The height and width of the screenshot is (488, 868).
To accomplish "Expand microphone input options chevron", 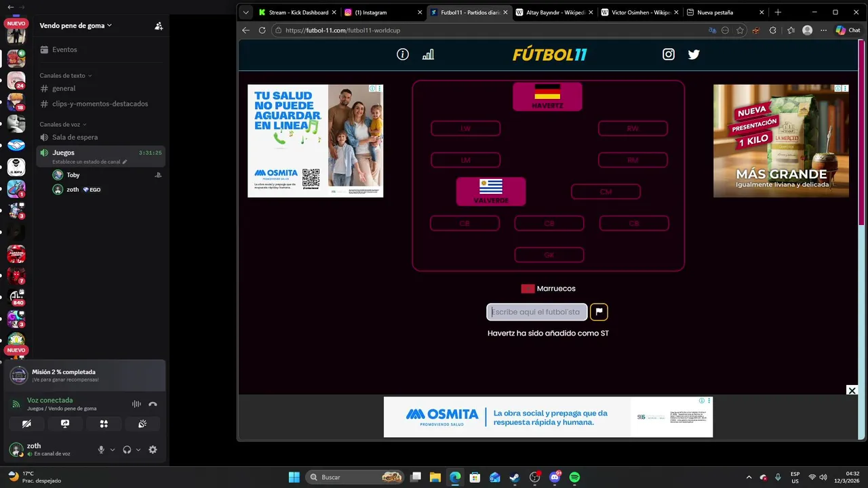I will tap(113, 449).
